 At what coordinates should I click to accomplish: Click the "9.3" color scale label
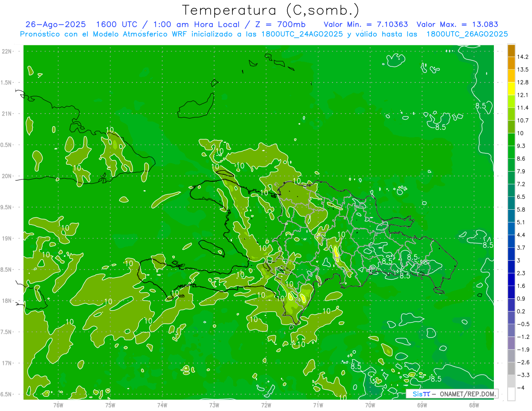pos(521,146)
